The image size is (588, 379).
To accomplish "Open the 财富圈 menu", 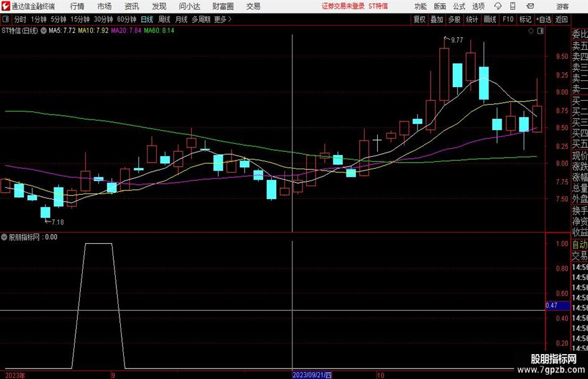I will point(223,6).
